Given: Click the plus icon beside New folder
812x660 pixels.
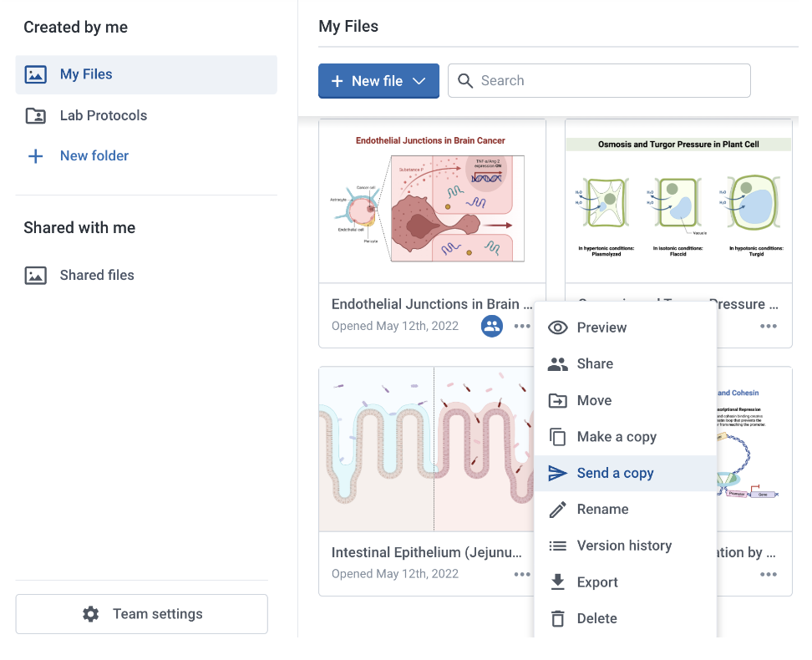Looking at the screenshot, I should pos(36,156).
